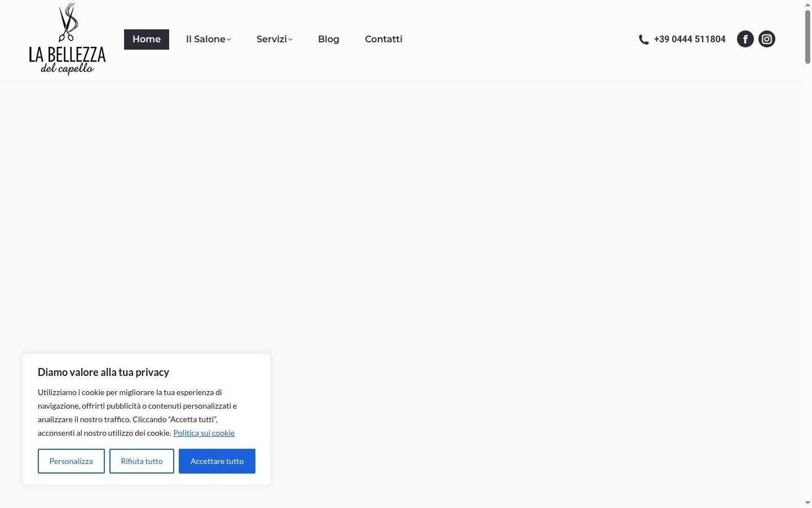Open the Facebook page icon
The width and height of the screenshot is (812, 508).
(745, 39)
